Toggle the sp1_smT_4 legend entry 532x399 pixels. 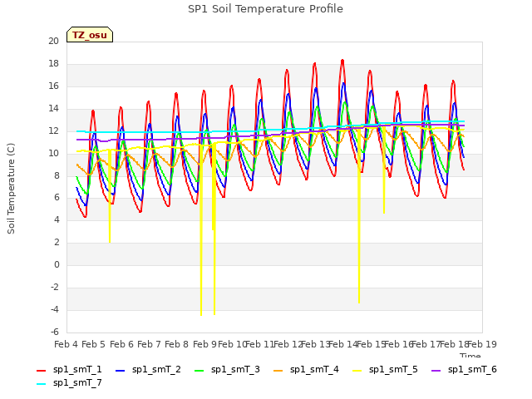tap(306, 369)
